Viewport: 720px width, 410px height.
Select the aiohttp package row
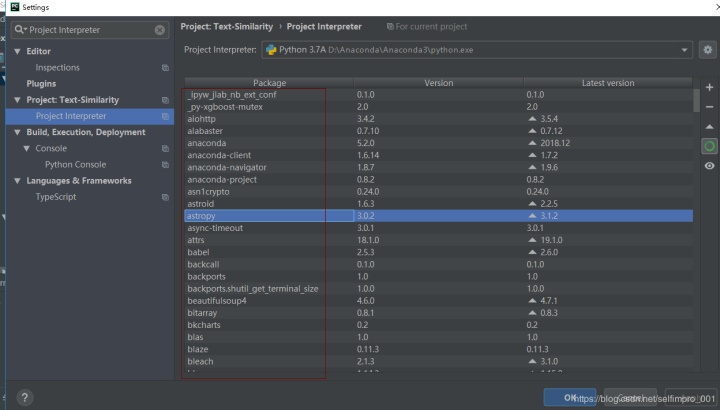click(439, 119)
